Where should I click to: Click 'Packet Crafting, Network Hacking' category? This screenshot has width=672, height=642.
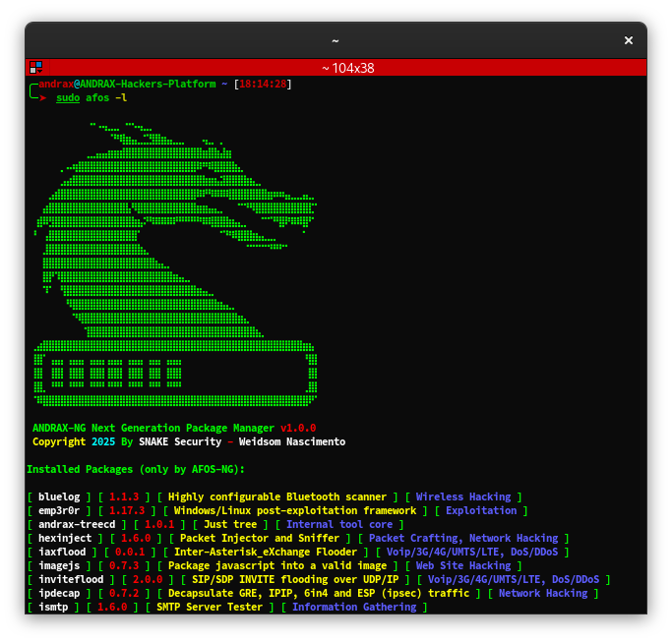pos(463,538)
